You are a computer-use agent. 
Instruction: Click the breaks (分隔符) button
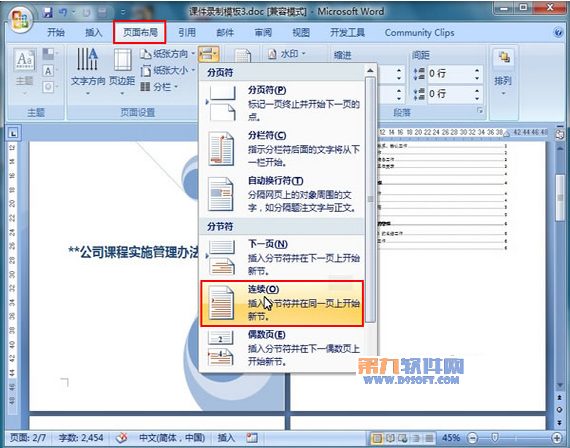tap(208, 54)
